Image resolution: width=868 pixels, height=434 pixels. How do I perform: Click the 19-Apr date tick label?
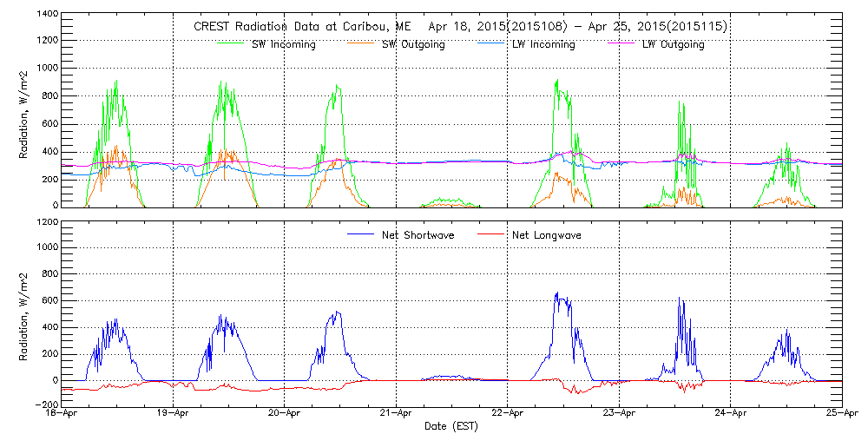173,414
